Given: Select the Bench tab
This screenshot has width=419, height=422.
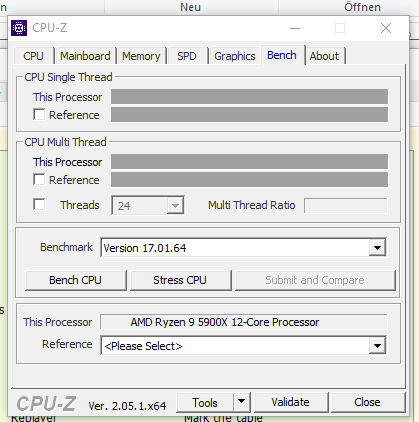Looking at the screenshot, I should [x=282, y=55].
